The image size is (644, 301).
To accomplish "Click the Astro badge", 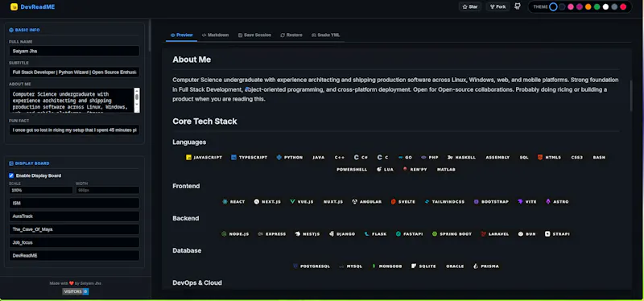I will [557, 202].
